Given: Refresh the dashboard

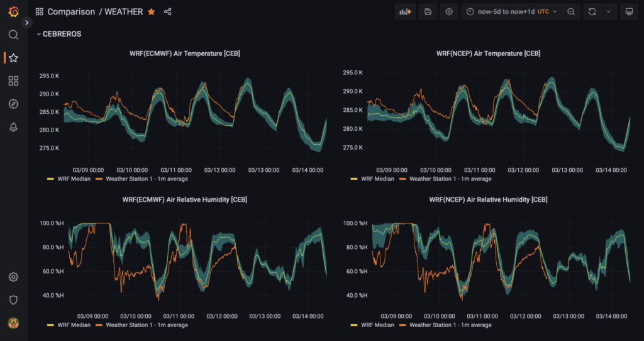Looking at the screenshot, I should point(592,12).
